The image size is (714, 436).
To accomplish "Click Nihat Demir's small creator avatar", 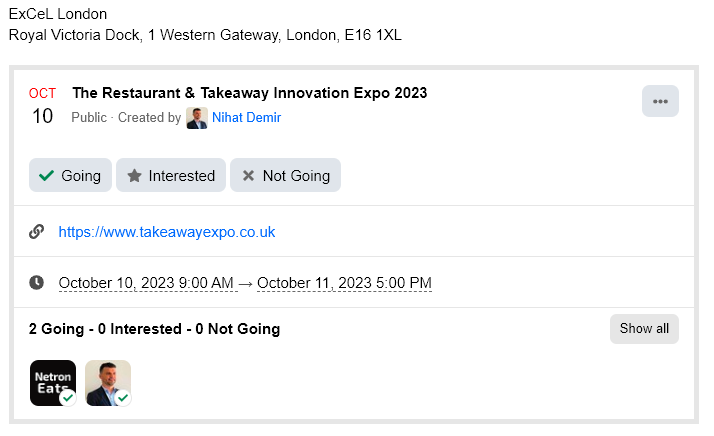I will (x=197, y=118).
